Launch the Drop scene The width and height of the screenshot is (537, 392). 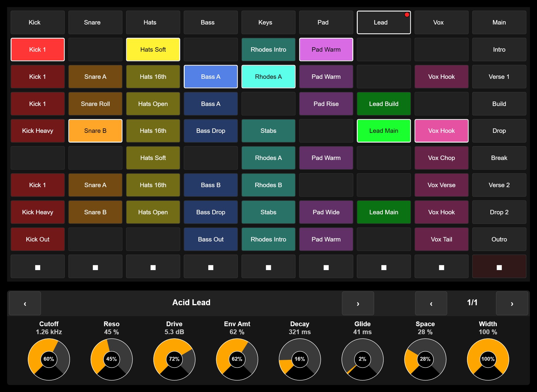pos(499,131)
